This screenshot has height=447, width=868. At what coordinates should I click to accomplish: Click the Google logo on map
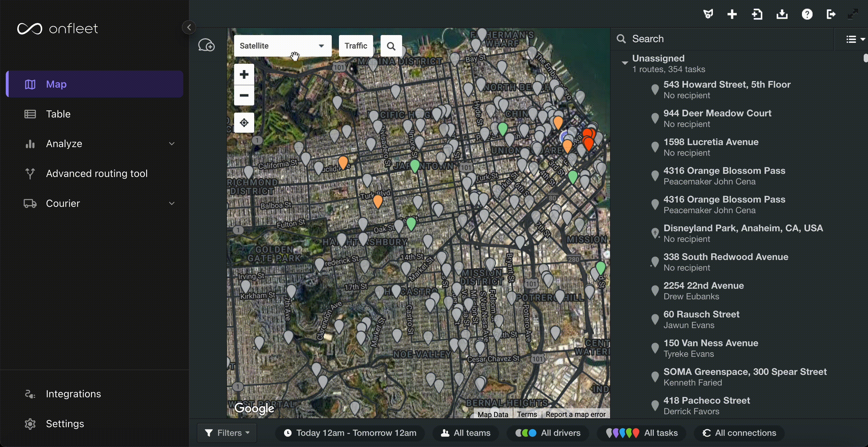point(254,408)
